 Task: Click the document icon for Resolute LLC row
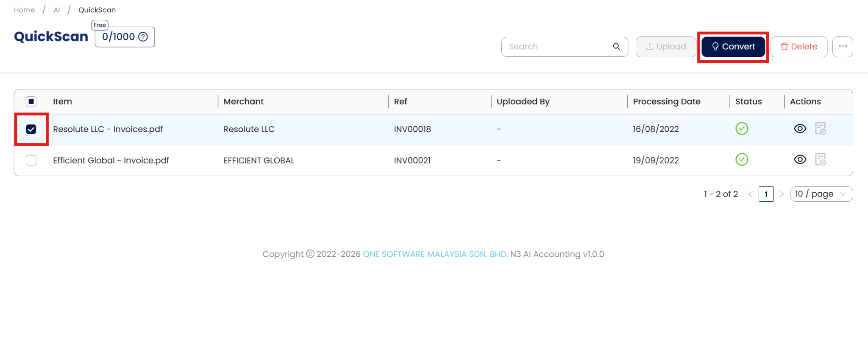(821, 128)
